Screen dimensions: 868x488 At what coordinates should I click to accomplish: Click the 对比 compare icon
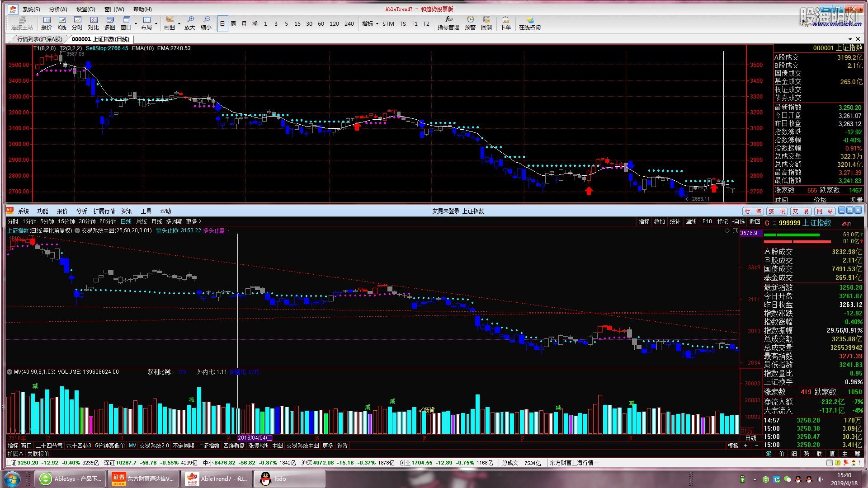[x=94, y=23]
